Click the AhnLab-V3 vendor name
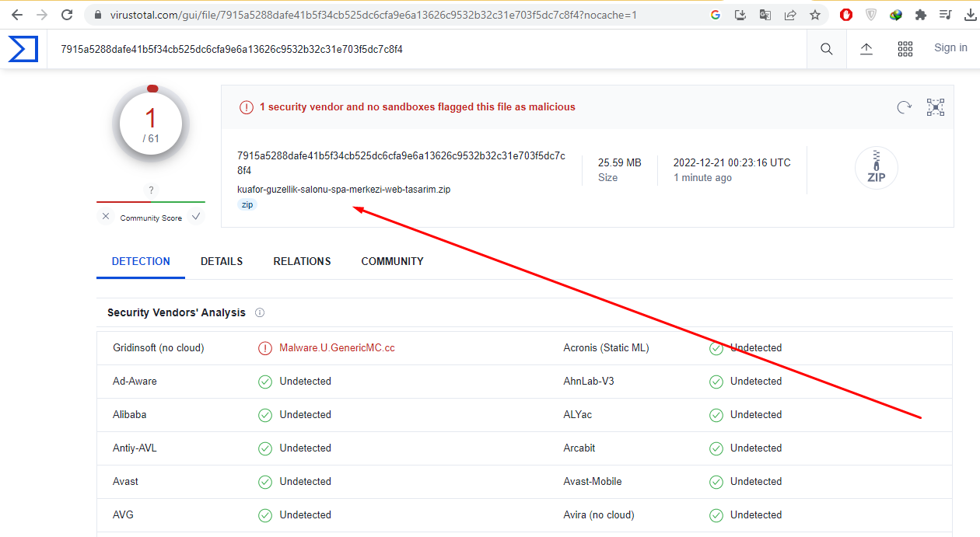This screenshot has width=980, height=537. pyautogui.click(x=589, y=382)
